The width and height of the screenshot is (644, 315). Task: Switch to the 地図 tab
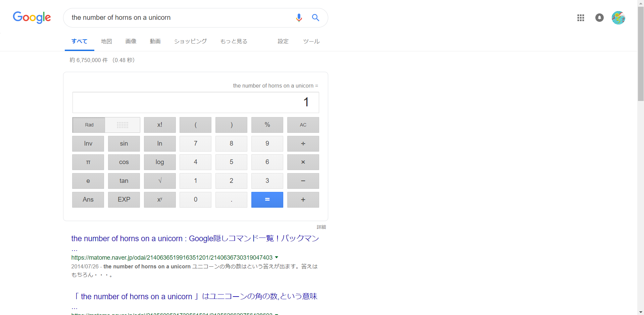pyautogui.click(x=106, y=41)
